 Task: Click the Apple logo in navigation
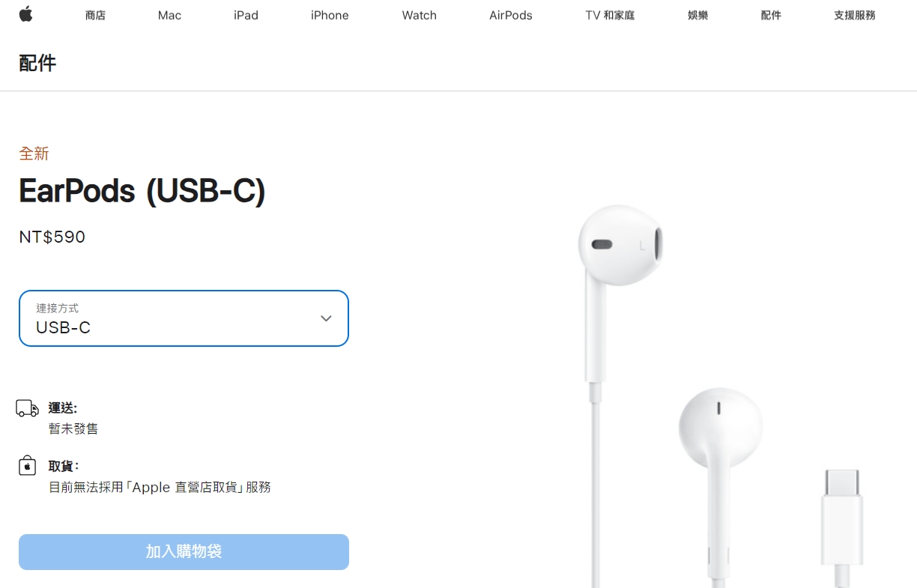point(26,14)
